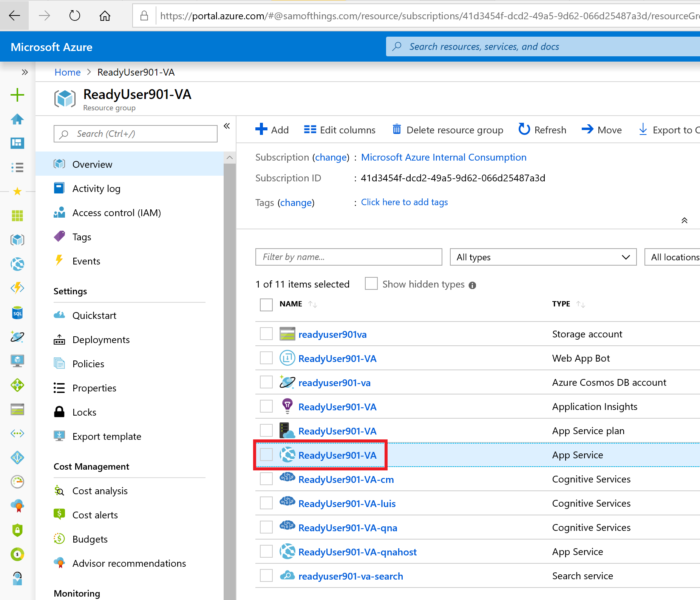Open App Services globe icon in sidebar
This screenshot has height=600, width=700.
[17, 264]
